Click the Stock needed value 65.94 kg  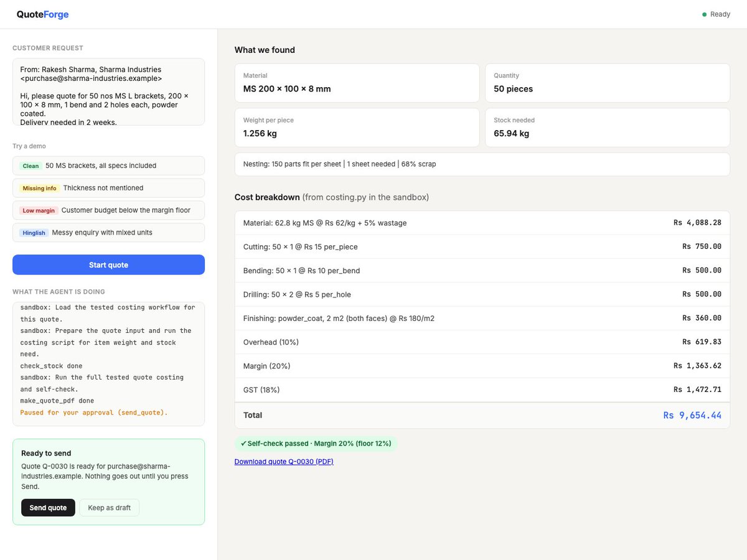point(513,133)
